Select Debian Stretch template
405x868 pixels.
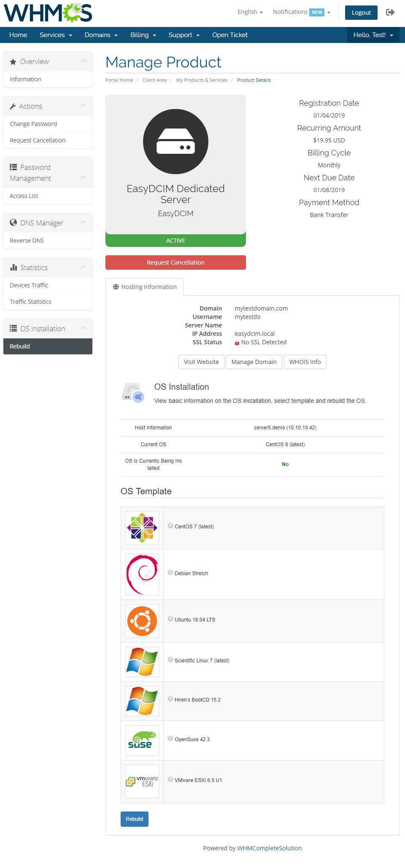pyautogui.click(x=170, y=573)
